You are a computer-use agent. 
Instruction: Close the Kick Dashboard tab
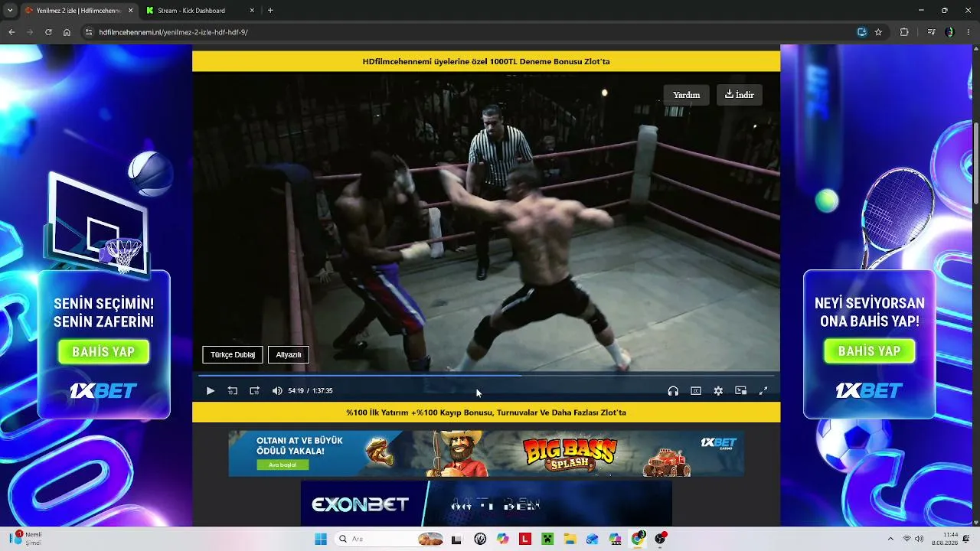click(253, 11)
